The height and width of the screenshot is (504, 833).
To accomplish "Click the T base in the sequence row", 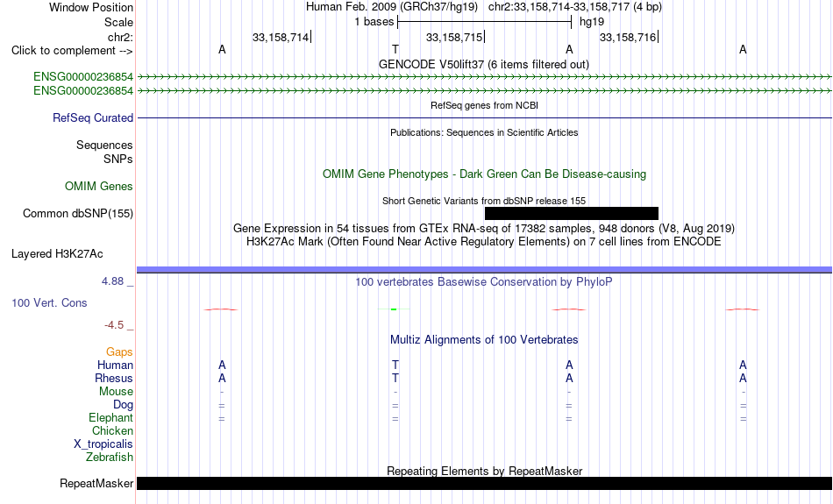I will tap(395, 49).
